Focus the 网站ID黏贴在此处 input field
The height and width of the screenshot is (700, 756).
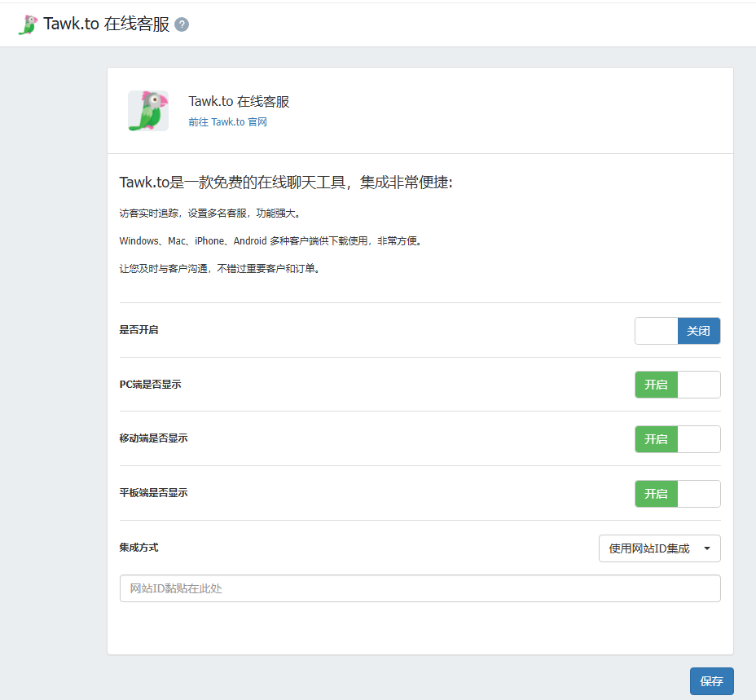(420, 588)
